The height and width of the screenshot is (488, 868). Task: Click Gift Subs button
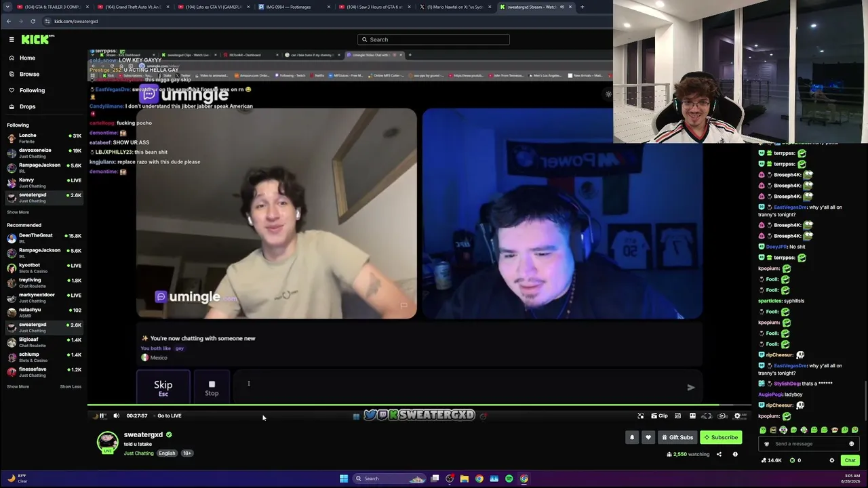(x=677, y=437)
